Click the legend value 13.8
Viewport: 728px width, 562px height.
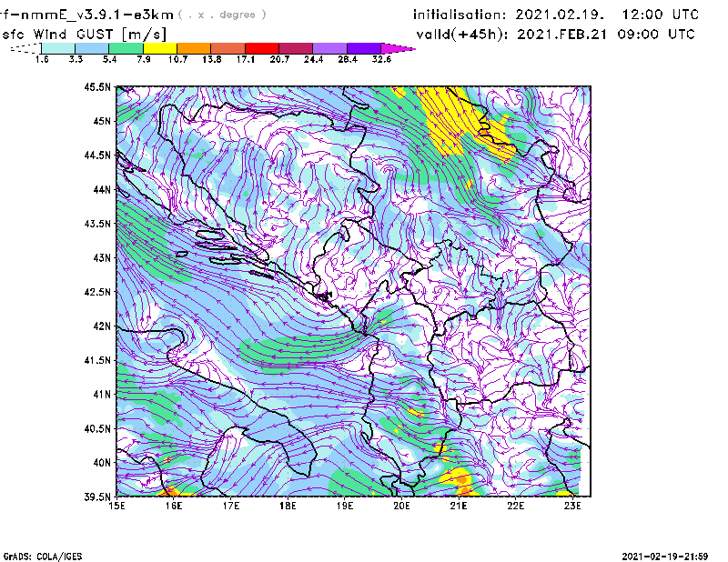212,59
